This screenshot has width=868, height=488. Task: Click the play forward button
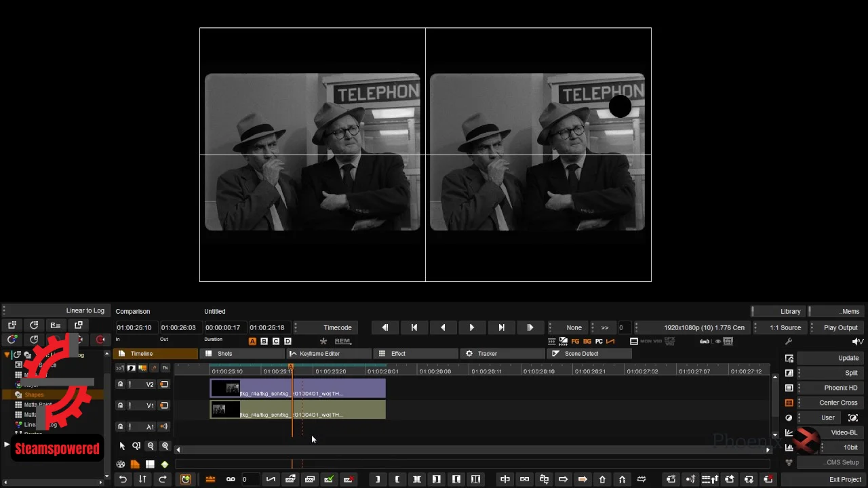(472, 327)
